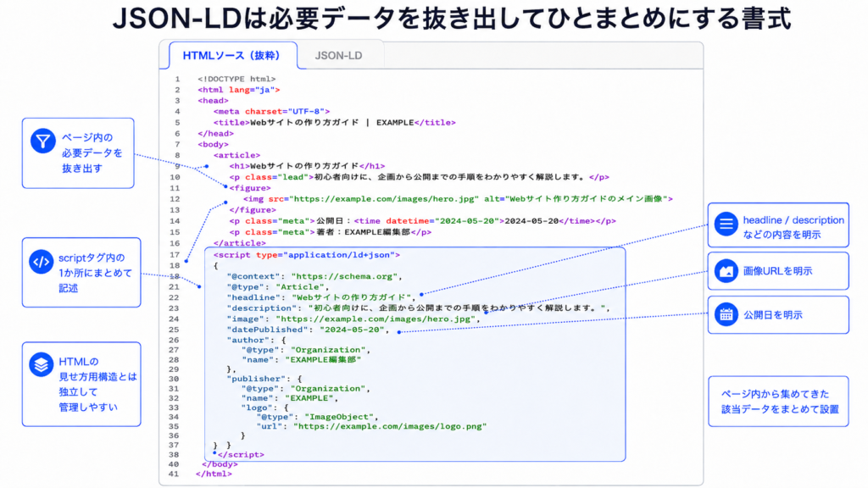
Task: Click the meta charset="UTF-8" line
Action: coord(271,111)
